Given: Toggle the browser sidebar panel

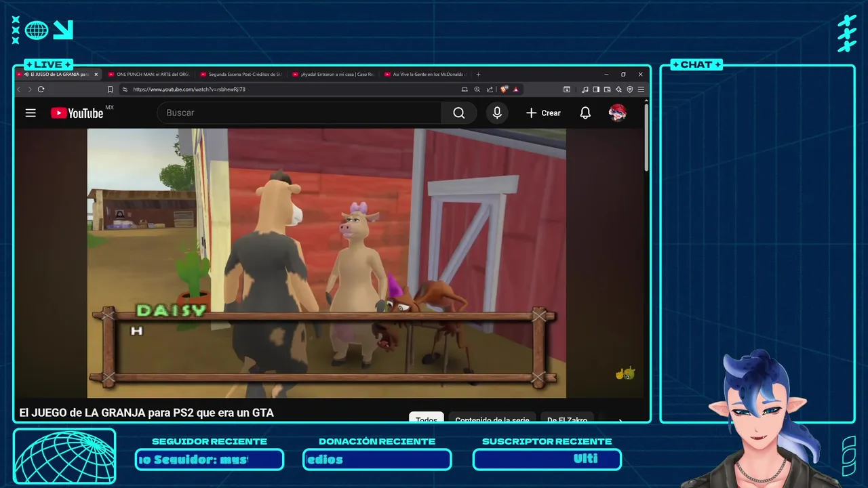Looking at the screenshot, I should tap(596, 89).
